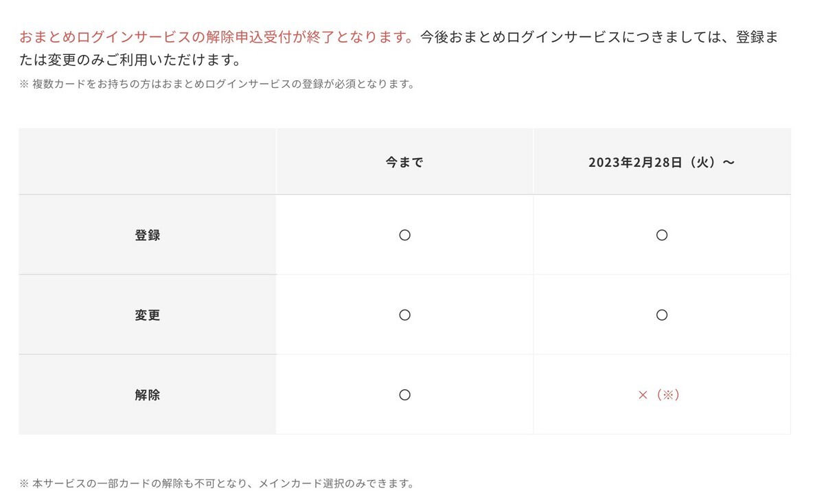Select the 変更 row header

[x=148, y=315]
